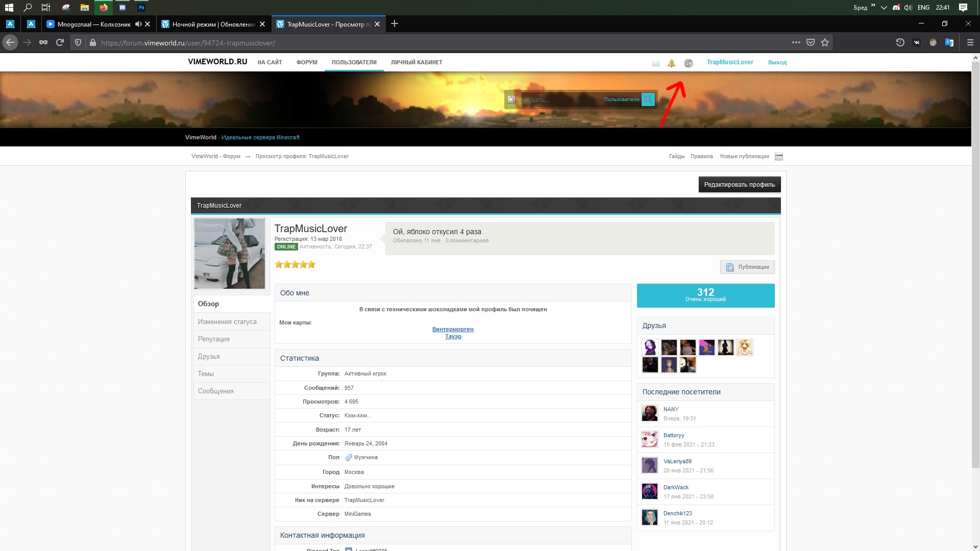Open the browser page actions three-dot menu
The image size is (980, 551).
point(796,43)
